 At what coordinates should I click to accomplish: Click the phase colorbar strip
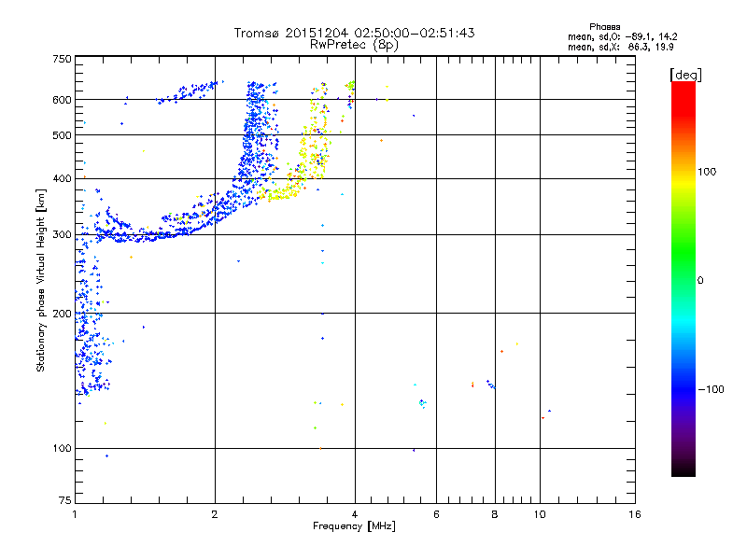[x=684, y=279]
